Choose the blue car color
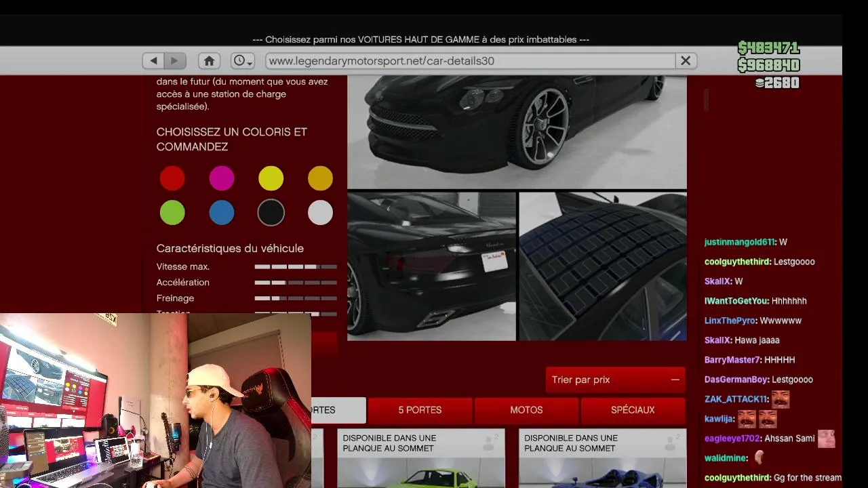868x488 pixels. (222, 213)
